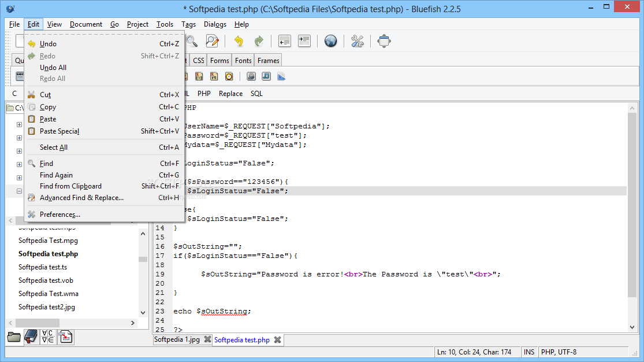Switch to the Frames toolbar tab
The image size is (644, 362).
coord(268,61)
